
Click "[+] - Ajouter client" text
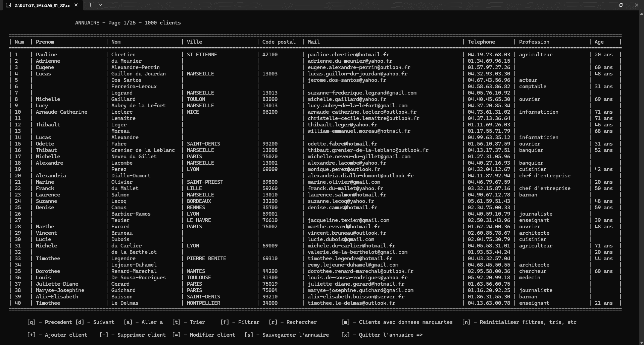[57, 335]
